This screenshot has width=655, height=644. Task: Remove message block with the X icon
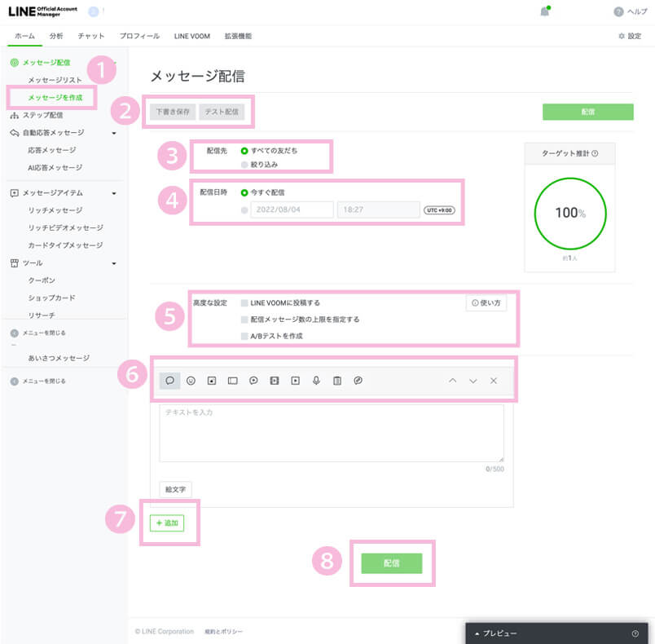[x=493, y=381]
